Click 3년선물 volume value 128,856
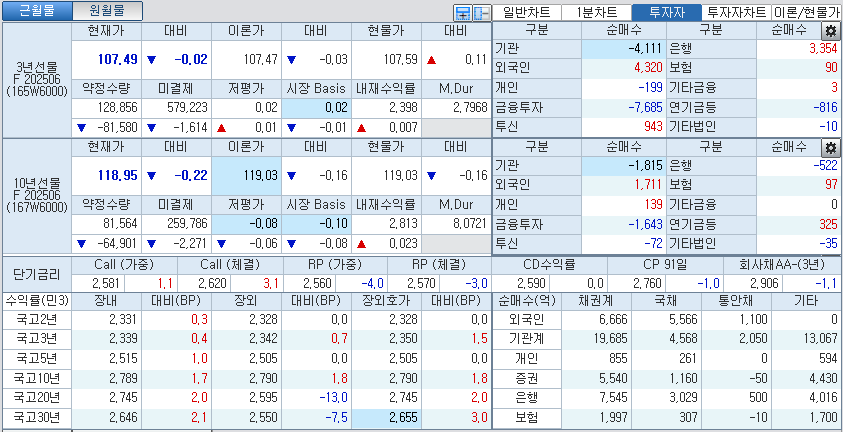Image resolution: width=843 pixels, height=432 pixels. [118, 108]
